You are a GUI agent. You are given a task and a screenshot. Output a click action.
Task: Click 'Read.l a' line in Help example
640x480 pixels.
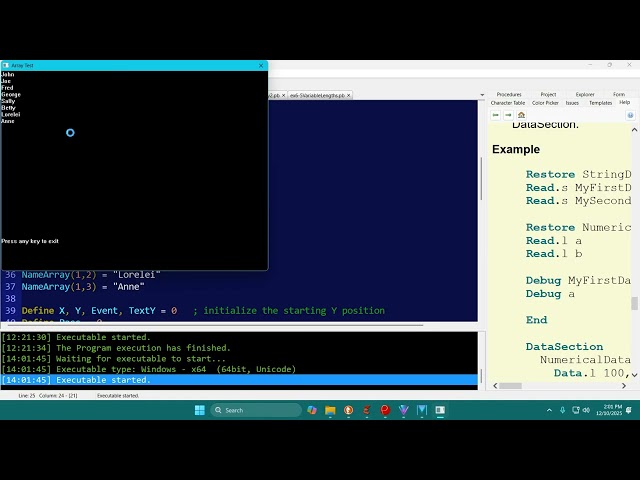tap(553, 240)
